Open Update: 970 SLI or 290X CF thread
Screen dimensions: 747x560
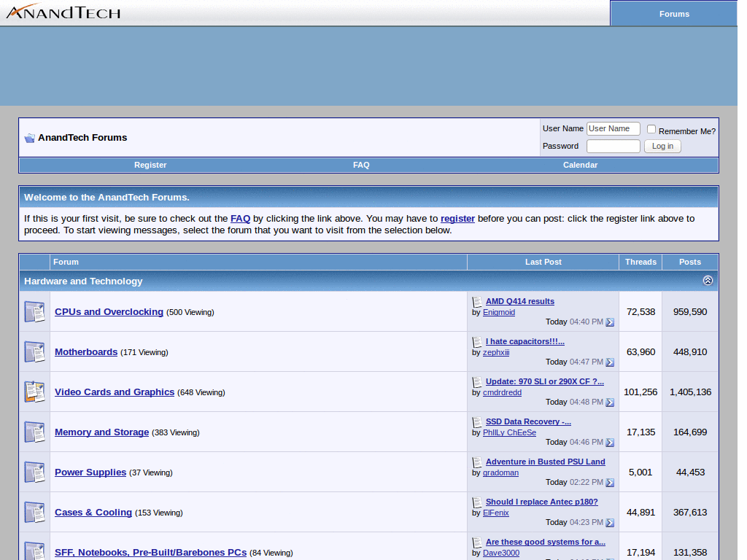click(544, 381)
